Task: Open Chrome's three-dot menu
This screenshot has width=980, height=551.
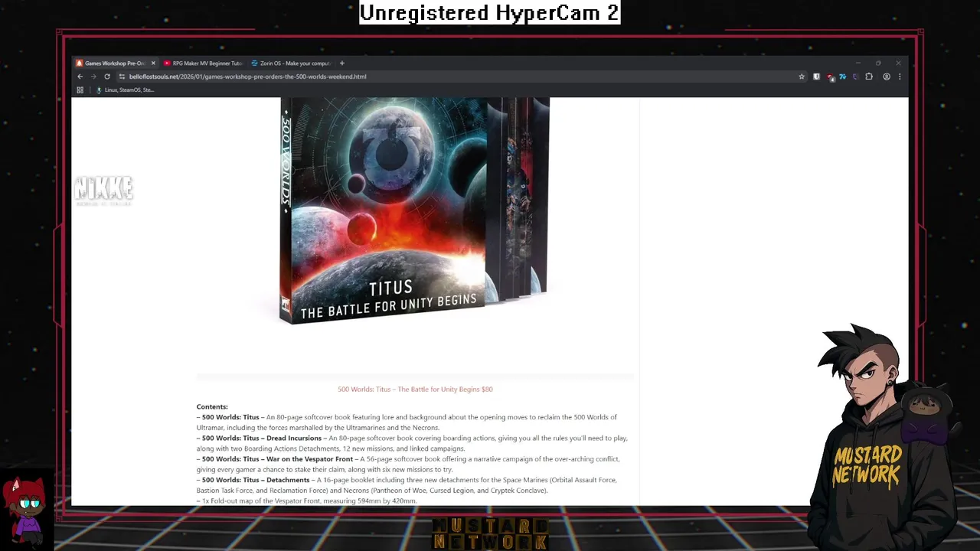Action: tap(900, 77)
